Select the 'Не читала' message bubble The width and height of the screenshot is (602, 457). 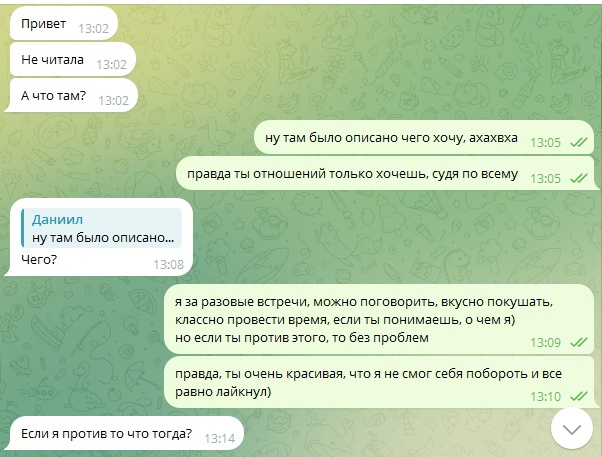[x=73, y=60]
